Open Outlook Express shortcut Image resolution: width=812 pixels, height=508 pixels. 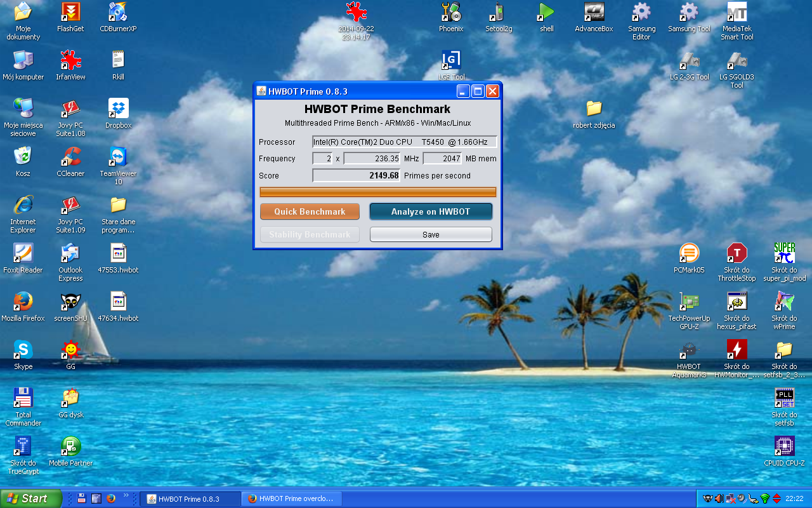tap(70, 262)
